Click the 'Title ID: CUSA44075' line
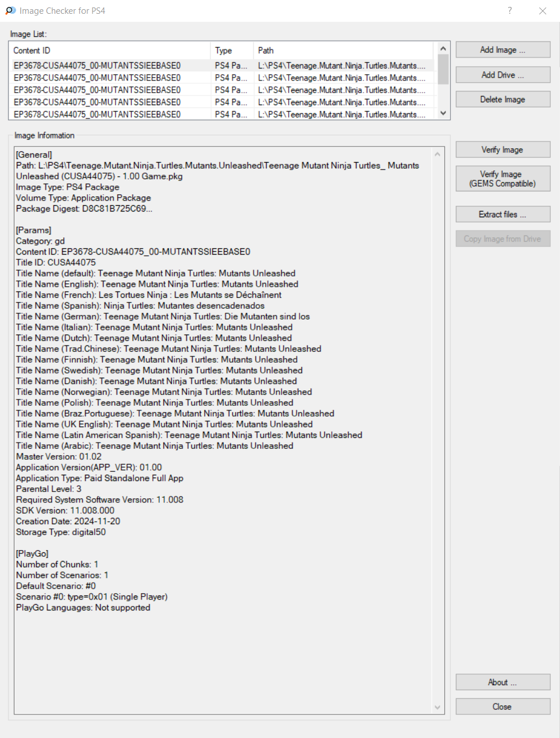 (x=56, y=263)
